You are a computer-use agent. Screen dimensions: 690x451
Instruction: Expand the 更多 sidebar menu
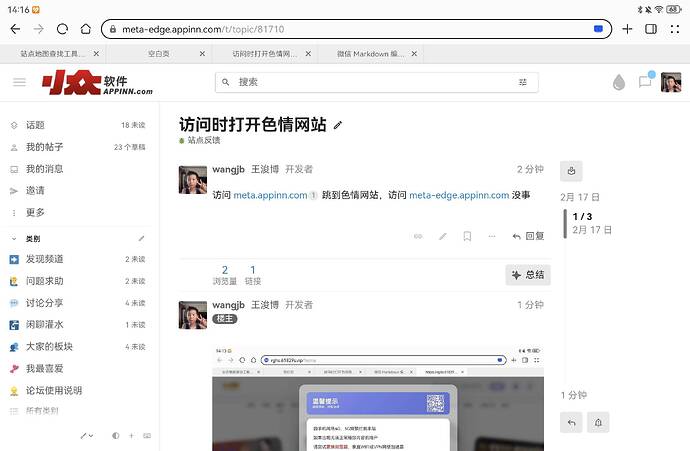[77, 213]
